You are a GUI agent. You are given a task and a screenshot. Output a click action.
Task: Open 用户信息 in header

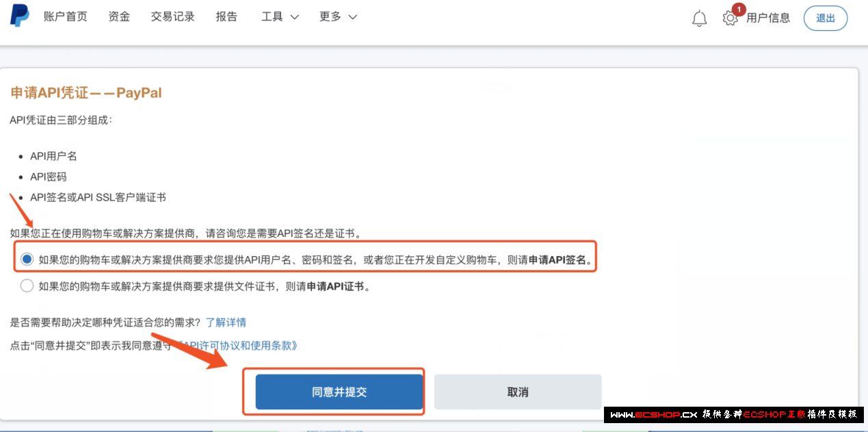click(768, 18)
